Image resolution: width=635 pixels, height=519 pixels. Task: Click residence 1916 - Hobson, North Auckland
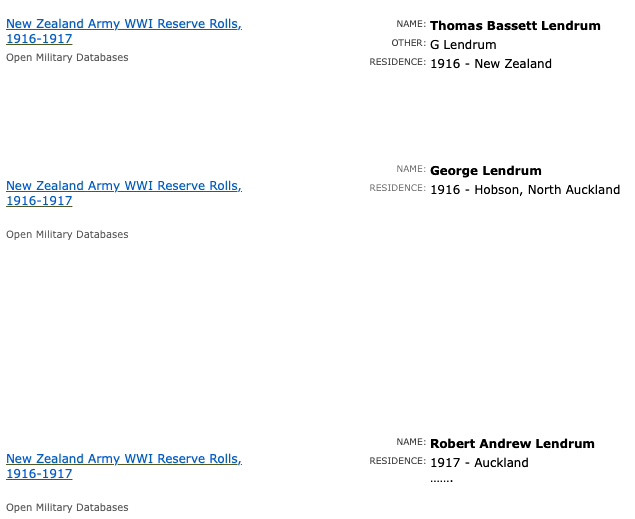click(525, 190)
